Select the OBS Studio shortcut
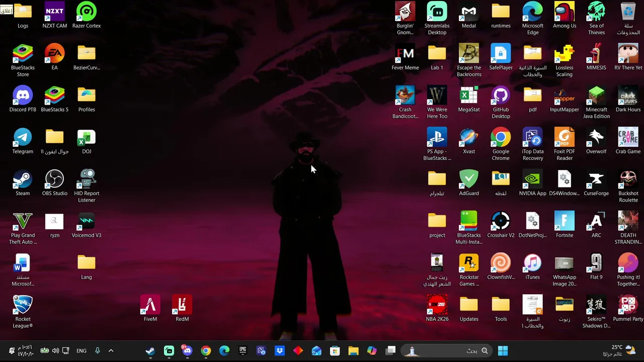This screenshot has height=362, width=644. pos(54,183)
